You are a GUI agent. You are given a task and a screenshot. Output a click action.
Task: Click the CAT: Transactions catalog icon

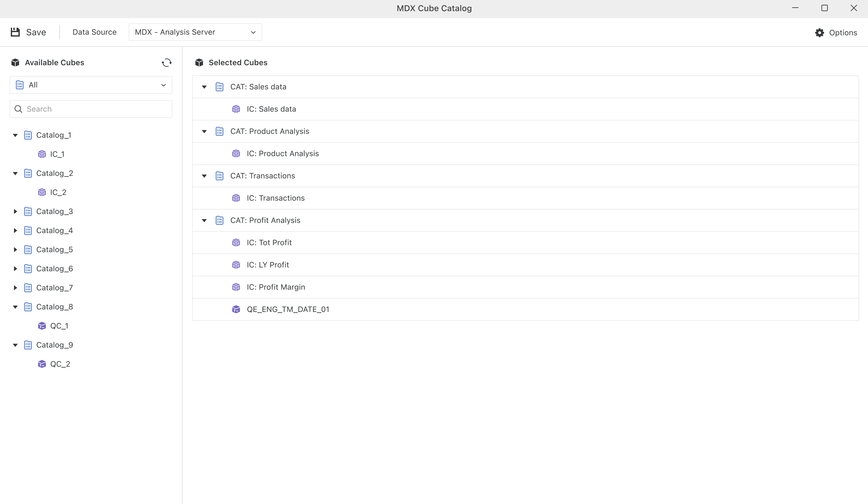(220, 176)
